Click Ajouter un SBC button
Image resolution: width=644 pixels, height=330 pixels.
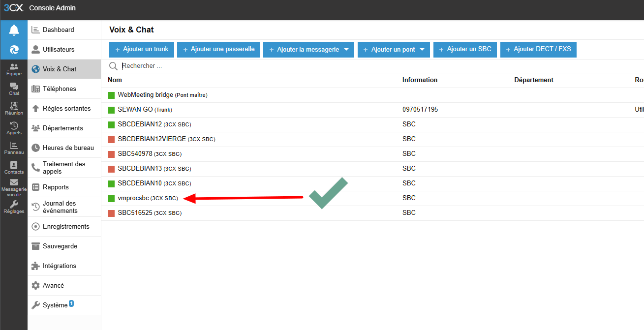tap(465, 49)
